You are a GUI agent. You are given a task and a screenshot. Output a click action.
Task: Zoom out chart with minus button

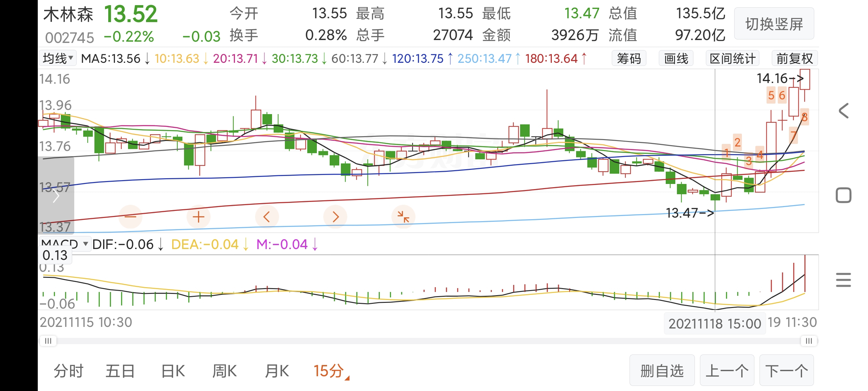click(130, 217)
